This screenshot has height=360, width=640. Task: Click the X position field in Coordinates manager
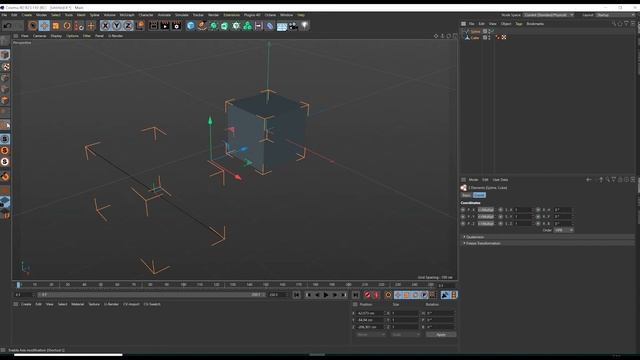point(370,313)
